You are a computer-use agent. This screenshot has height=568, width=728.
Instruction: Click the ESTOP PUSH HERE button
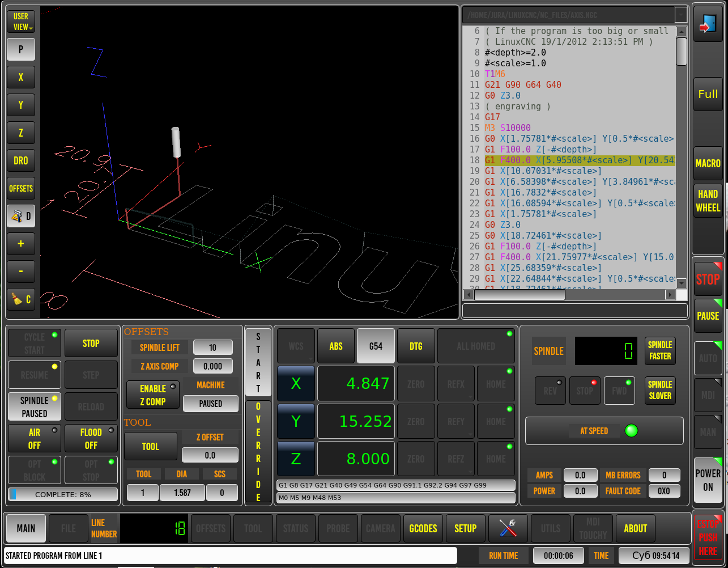(708, 537)
